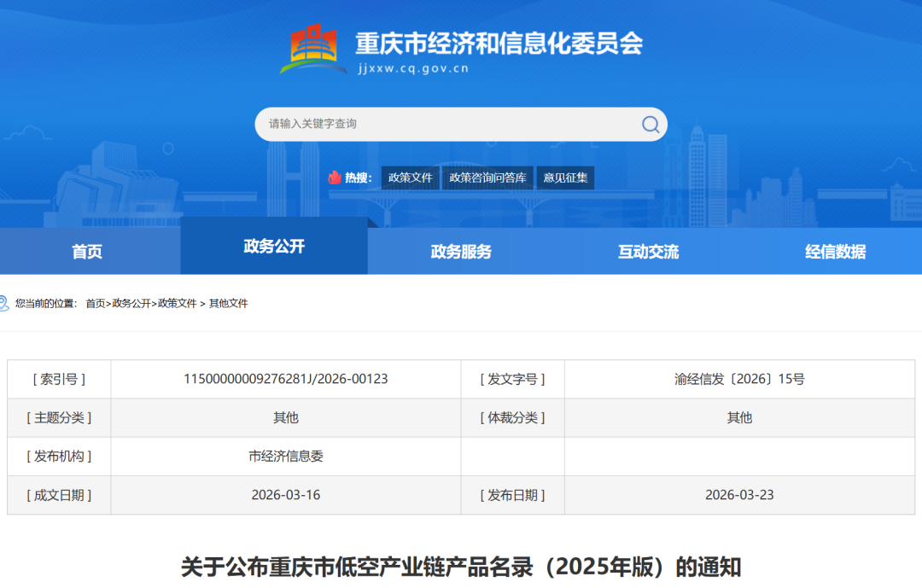Click the red flame hot-search icon

[335, 178]
